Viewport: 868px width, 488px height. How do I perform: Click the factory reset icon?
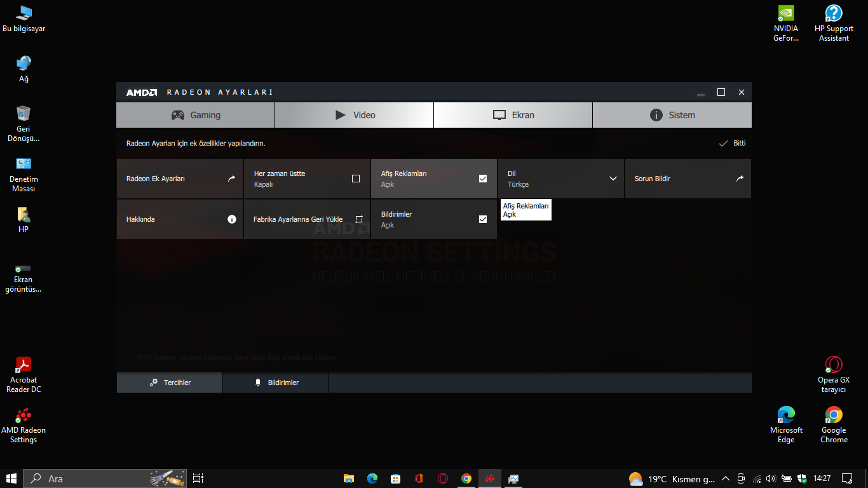point(359,219)
